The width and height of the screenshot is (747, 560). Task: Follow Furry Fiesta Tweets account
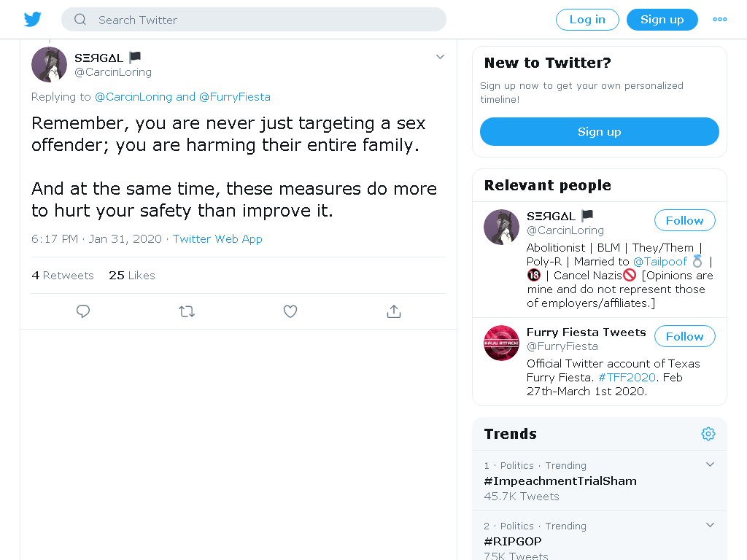pyautogui.click(x=684, y=337)
